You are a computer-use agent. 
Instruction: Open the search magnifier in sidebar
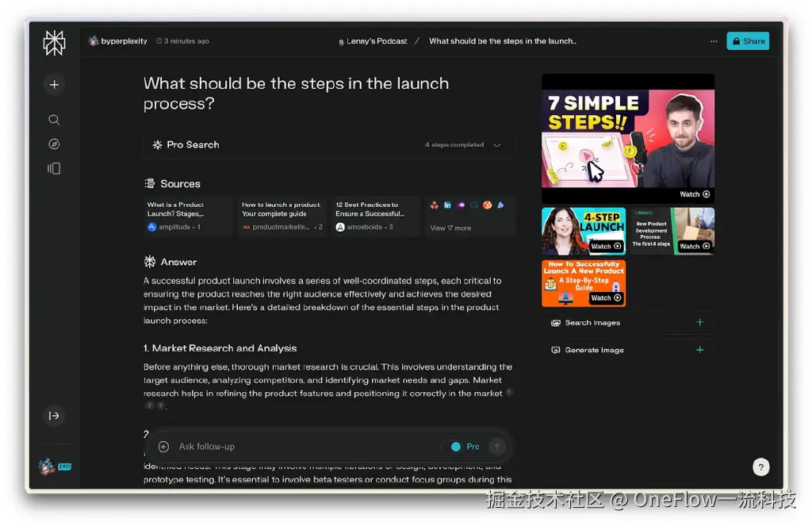(54, 121)
